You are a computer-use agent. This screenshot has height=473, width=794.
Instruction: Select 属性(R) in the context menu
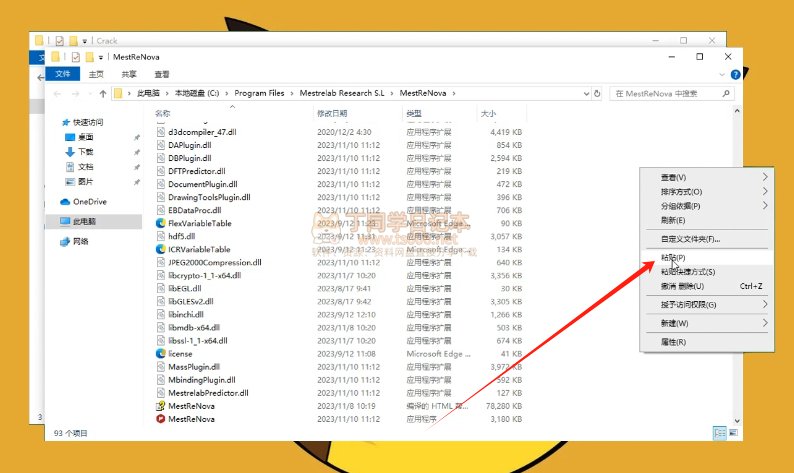[x=673, y=342]
